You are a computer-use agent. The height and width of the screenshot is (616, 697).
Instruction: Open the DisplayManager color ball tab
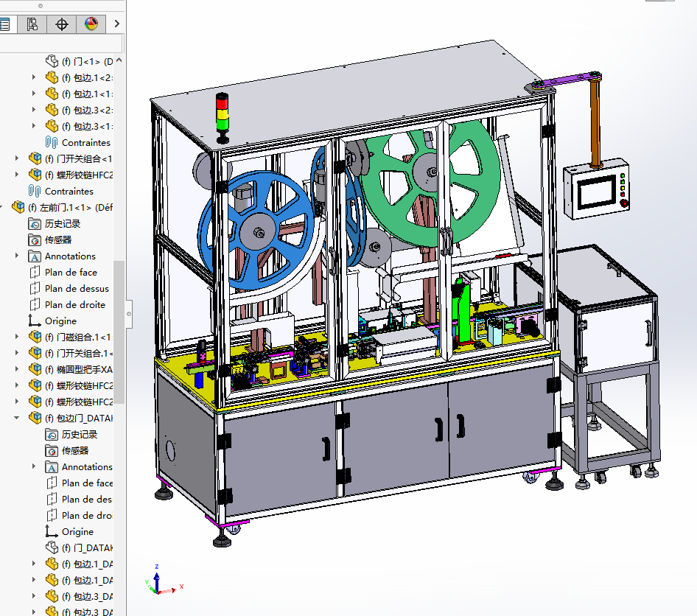tap(91, 24)
